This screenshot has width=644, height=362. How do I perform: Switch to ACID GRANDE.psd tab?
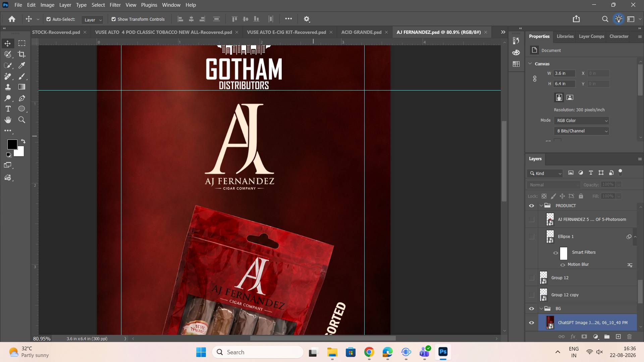[361, 32]
